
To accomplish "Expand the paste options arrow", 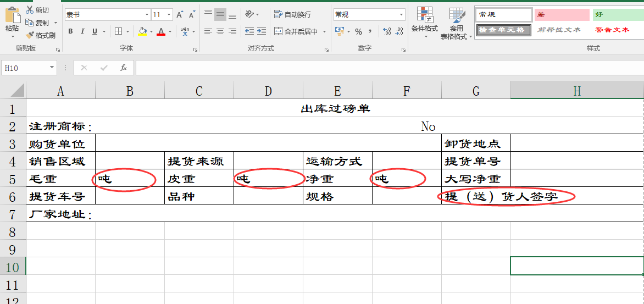I will pos(12,37).
